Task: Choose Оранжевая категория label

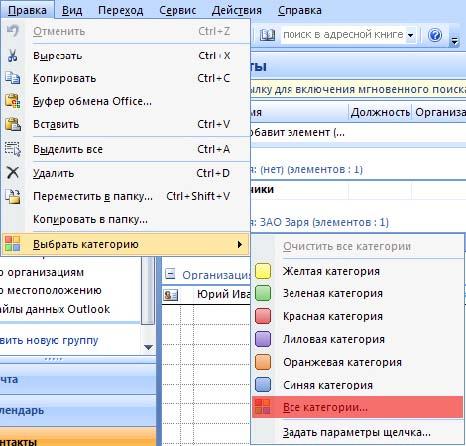Action: 342,362
